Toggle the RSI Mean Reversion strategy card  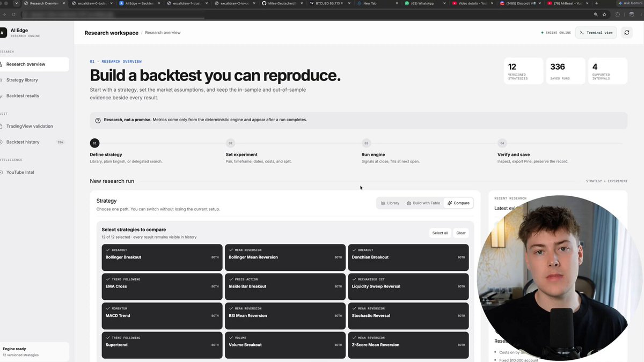285,316
